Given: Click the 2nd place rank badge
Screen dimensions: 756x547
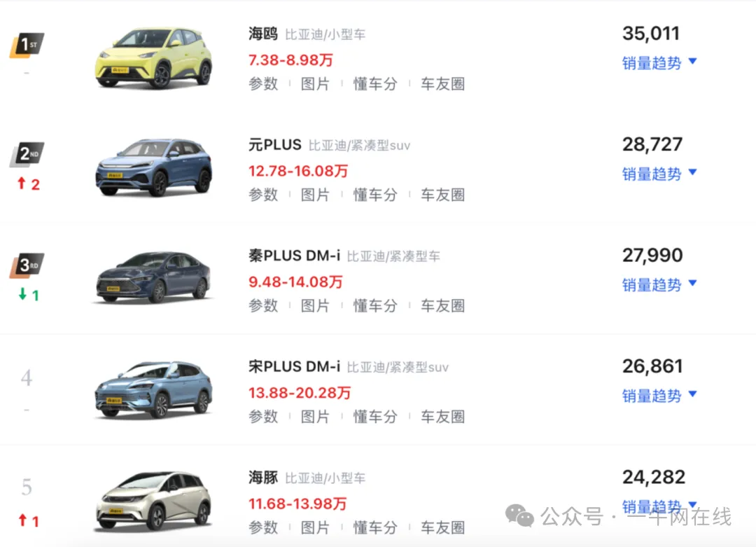Looking at the screenshot, I should coord(27,155).
